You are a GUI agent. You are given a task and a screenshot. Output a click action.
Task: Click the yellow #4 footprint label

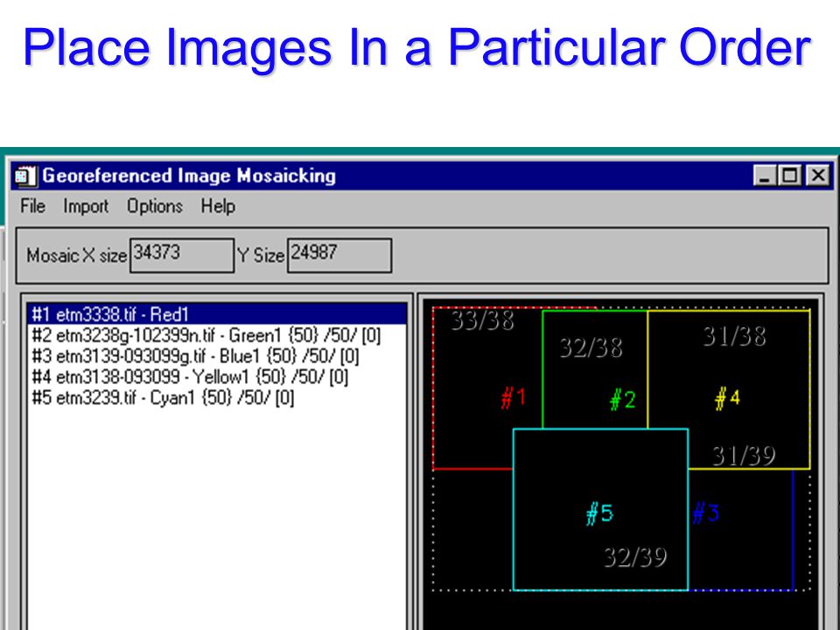point(727,398)
